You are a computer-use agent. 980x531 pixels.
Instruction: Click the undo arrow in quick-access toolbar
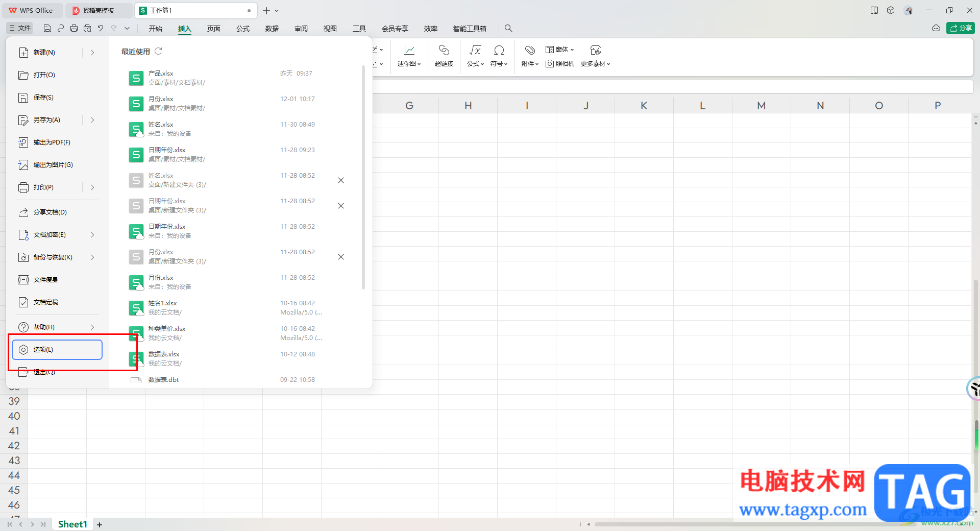[101, 29]
